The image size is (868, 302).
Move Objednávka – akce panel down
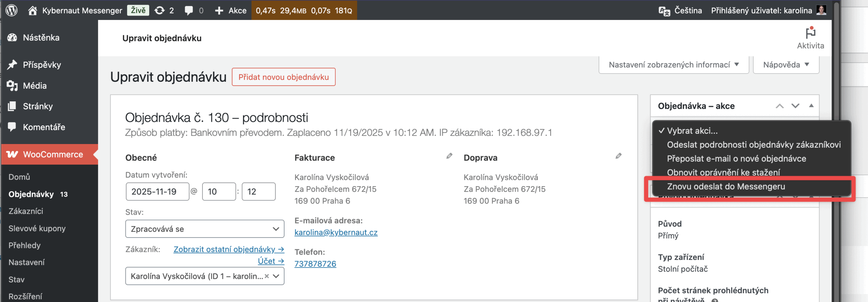coord(795,106)
